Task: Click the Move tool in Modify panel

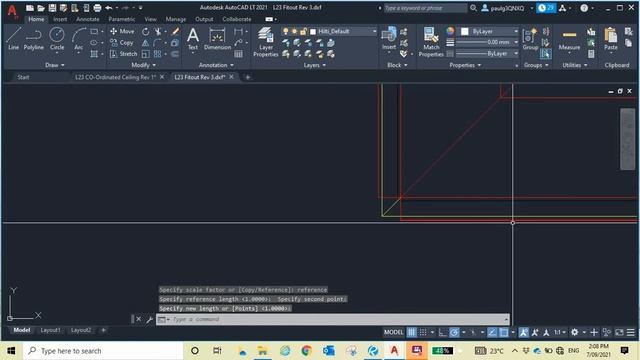Action: (122, 31)
